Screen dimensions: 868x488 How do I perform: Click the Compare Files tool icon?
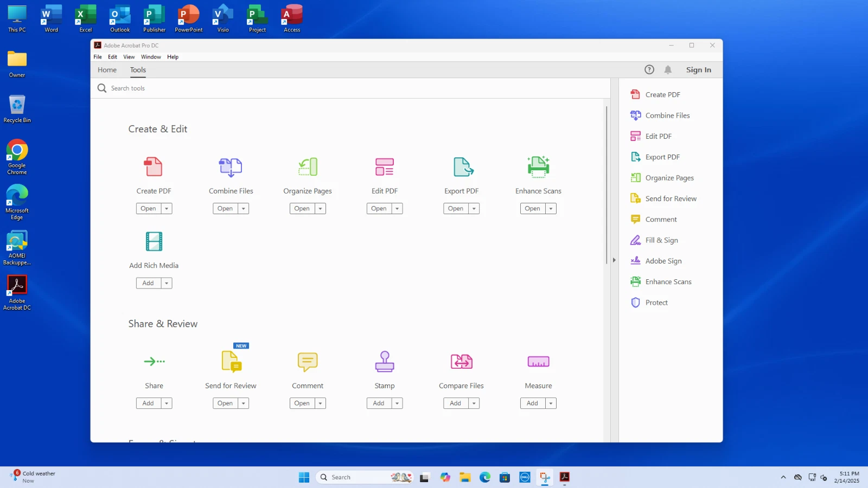tap(462, 362)
